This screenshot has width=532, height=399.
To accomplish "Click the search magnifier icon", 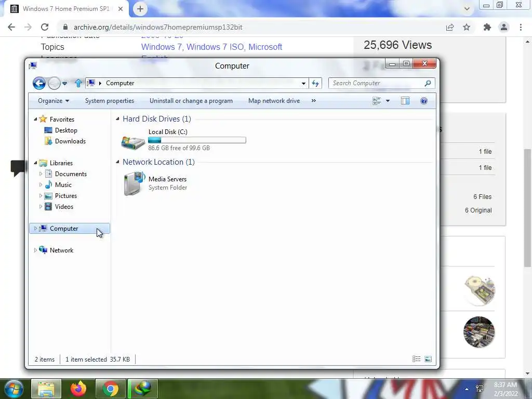I will click(428, 83).
